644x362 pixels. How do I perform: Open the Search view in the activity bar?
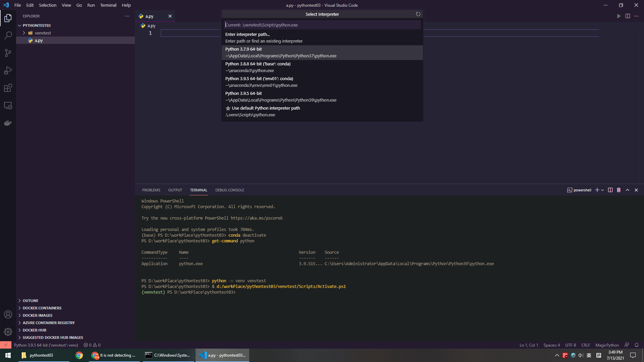[8, 36]
